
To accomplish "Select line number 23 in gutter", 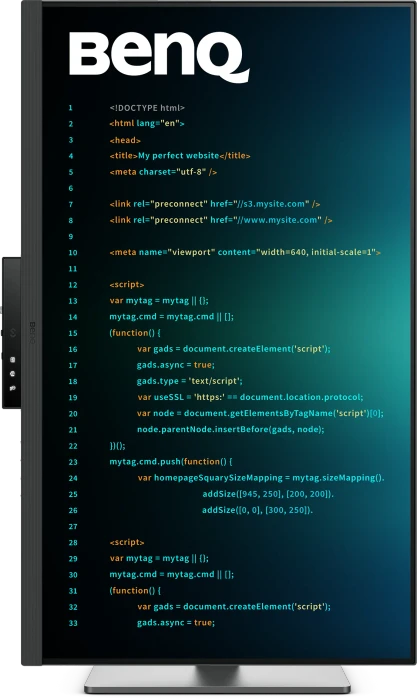I will pos(73,462).
